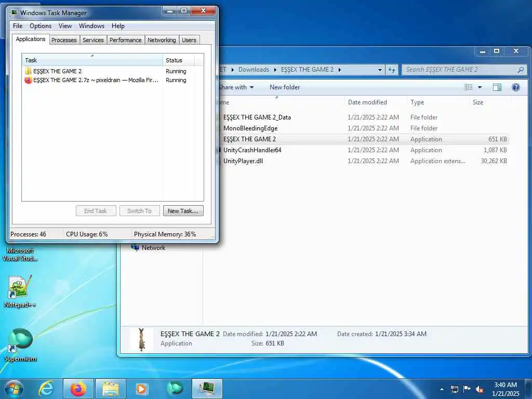Screen dimensions: 532x399
Task: Launch Internet Explorer from the taskbar
Action: pyautogui.click(x=46, y=389)
